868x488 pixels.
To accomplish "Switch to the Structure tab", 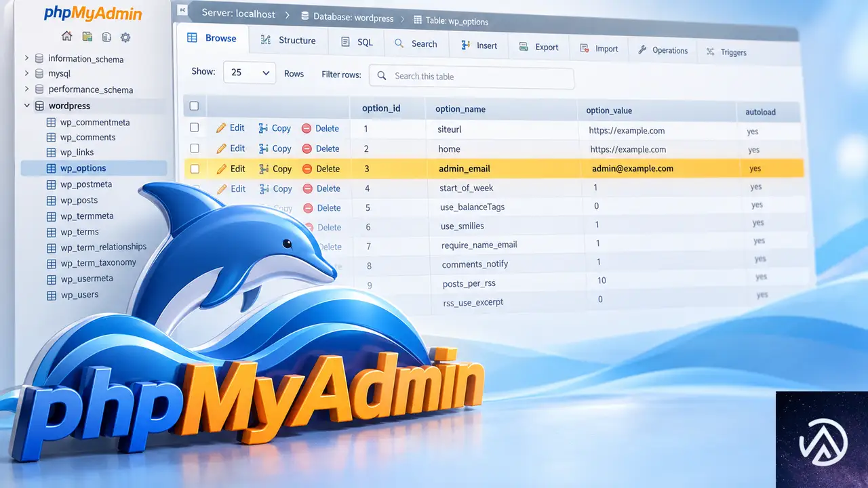I will [x=288, y=41].
